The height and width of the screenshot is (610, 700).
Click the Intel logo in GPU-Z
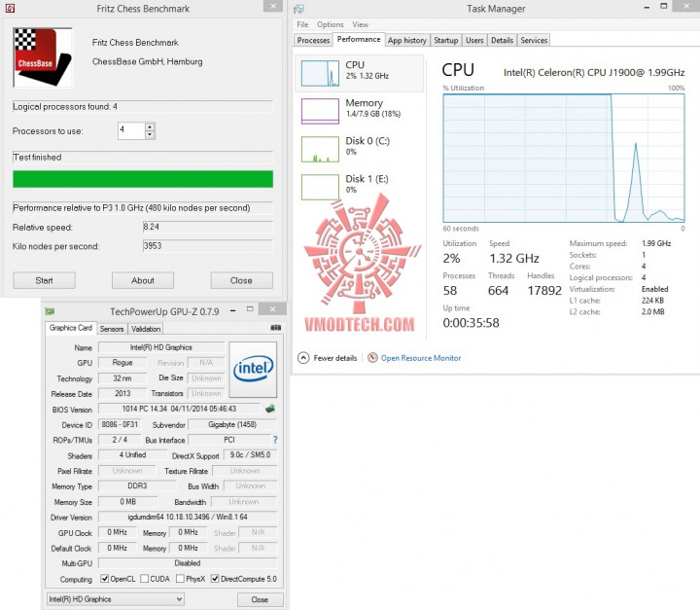tap(253, 370)
